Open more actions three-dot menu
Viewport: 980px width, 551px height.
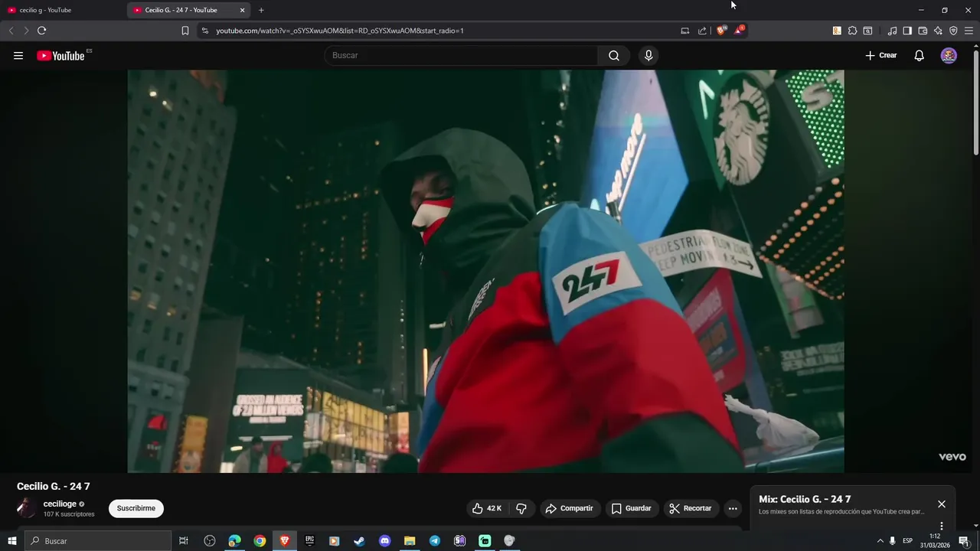[x=733, y=508]
